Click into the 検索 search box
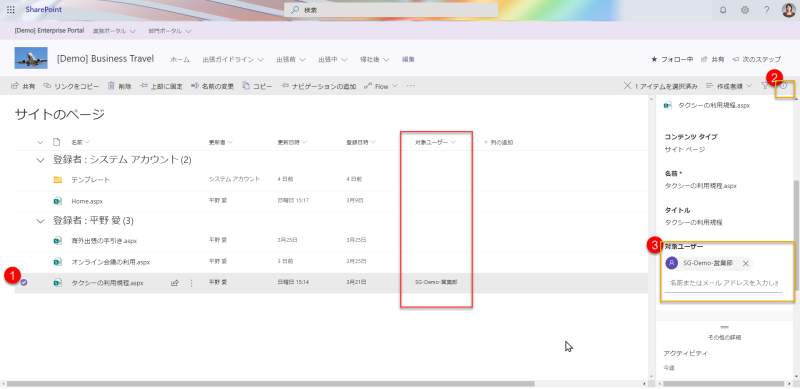Viewport: 800px width, 389px height. point(391,10)
